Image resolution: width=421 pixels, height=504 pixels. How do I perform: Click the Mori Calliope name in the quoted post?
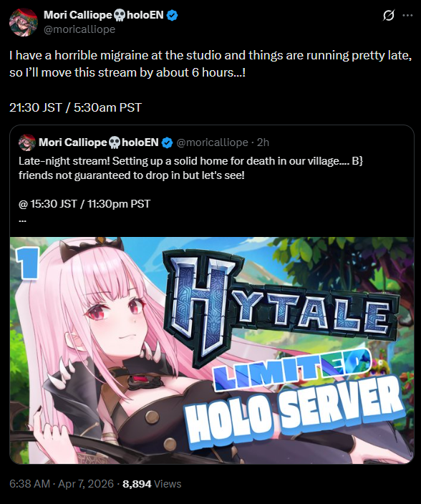pos(98,142)
